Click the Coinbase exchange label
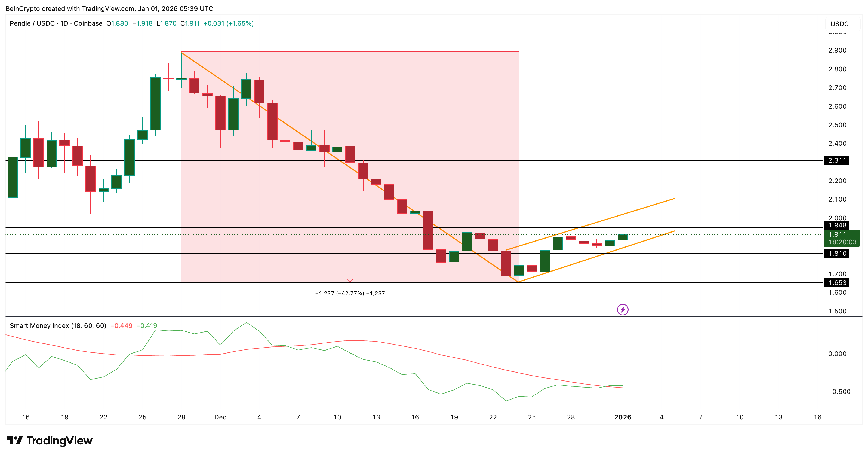This screenshot has height=457, width=868. (x=88, y=24)
